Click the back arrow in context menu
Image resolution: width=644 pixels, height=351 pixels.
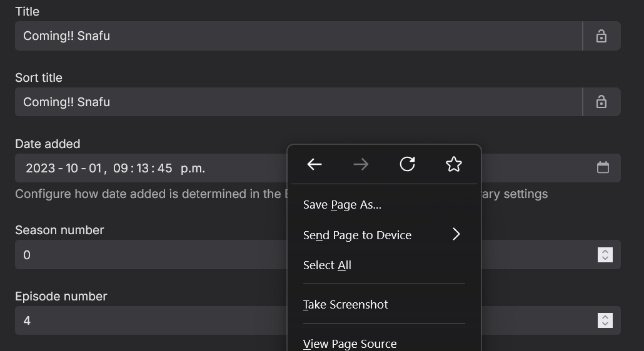point(314,164)
